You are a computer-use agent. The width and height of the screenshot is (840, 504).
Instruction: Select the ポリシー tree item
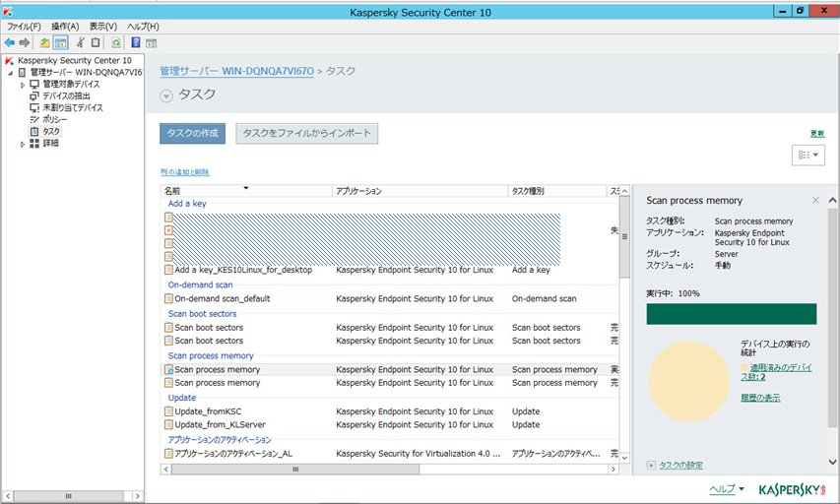(x=54, y=119)
